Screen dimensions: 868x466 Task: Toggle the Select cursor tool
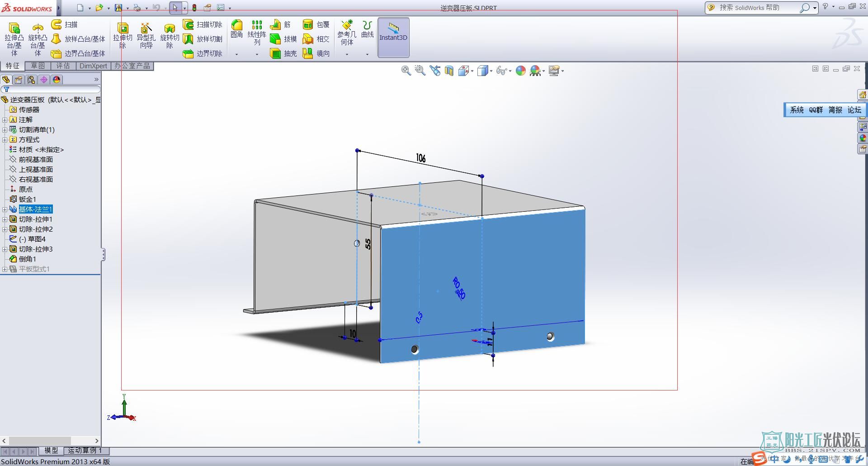pyautogui.click(x=175, y=8)
